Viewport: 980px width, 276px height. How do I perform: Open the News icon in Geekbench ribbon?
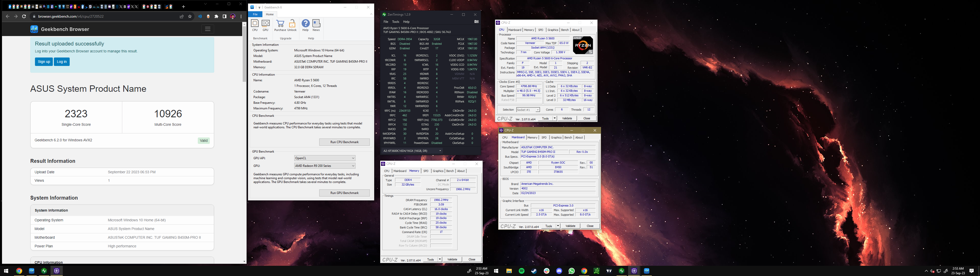(x=316, y=25)
